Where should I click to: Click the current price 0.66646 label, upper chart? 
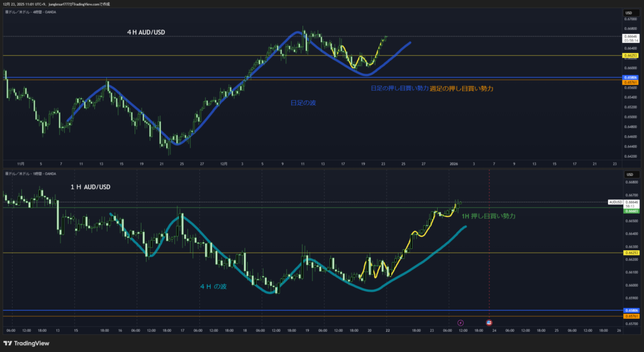click(x=630, y=38)
